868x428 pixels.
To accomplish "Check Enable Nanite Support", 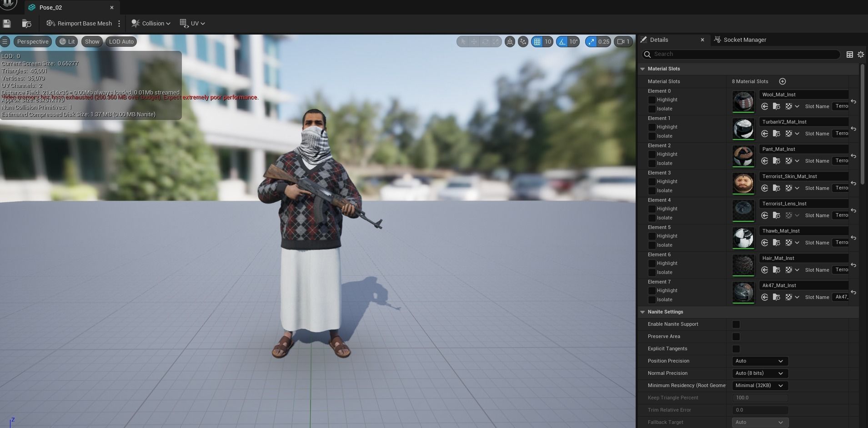I will click(736, 324).
